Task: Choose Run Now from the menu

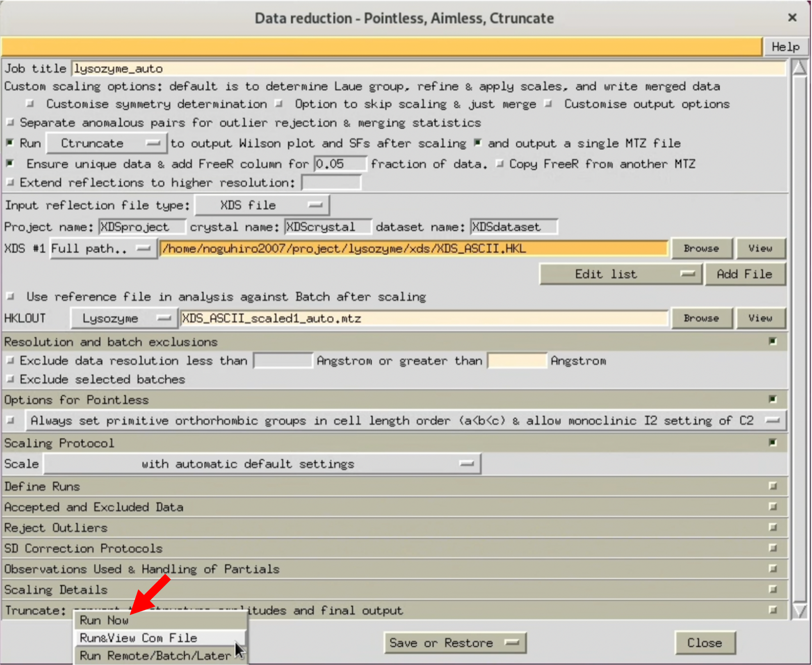Action: pyautogui.click(x=104, y=620)
